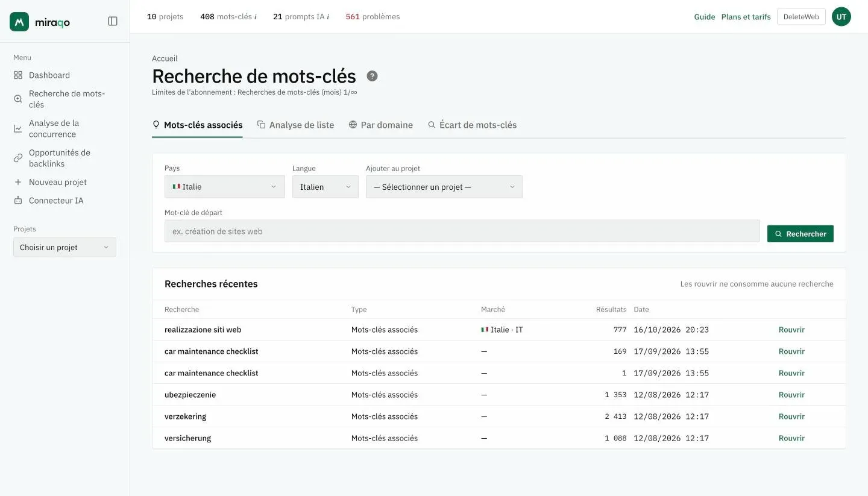Open the Choisir un projet selector
The image size is (868, 496).
(64, 247)
